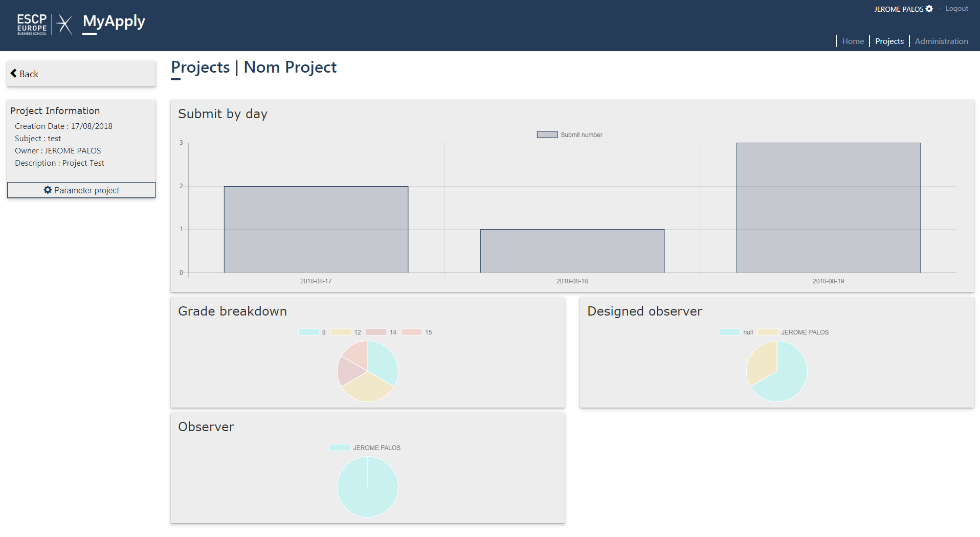Click the ESCP Europe logo
980x537 pixels.
(32, 24)
